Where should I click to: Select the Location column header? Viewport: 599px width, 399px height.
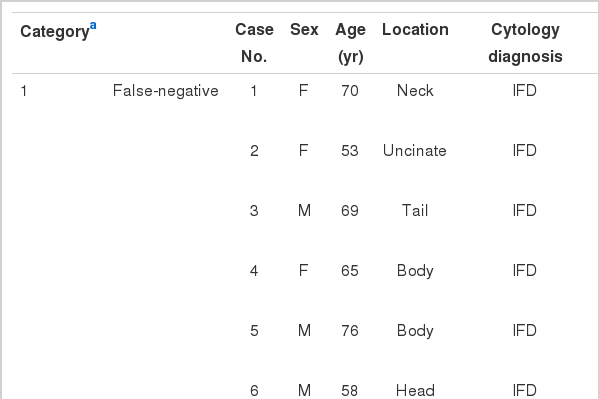point(415,29)
